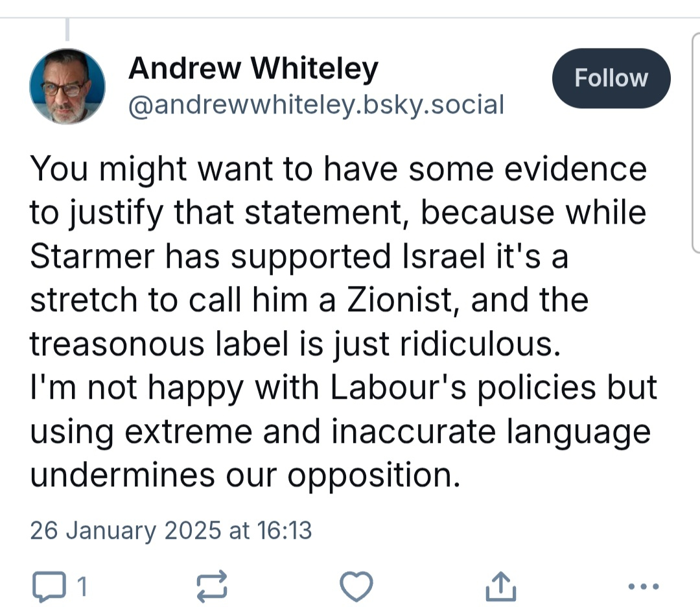
Task: Follow Andrew Whiteley
Action: click(x=611, y=78)
